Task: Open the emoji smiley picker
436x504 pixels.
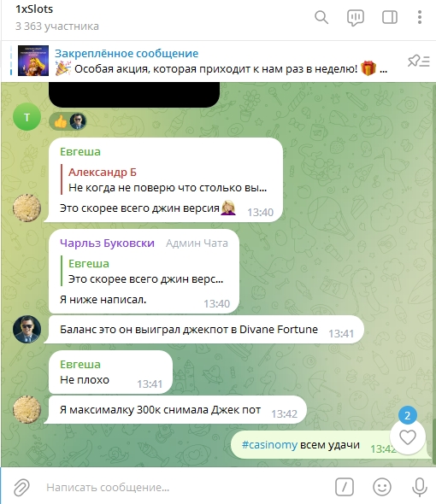Action: (382, 487)
